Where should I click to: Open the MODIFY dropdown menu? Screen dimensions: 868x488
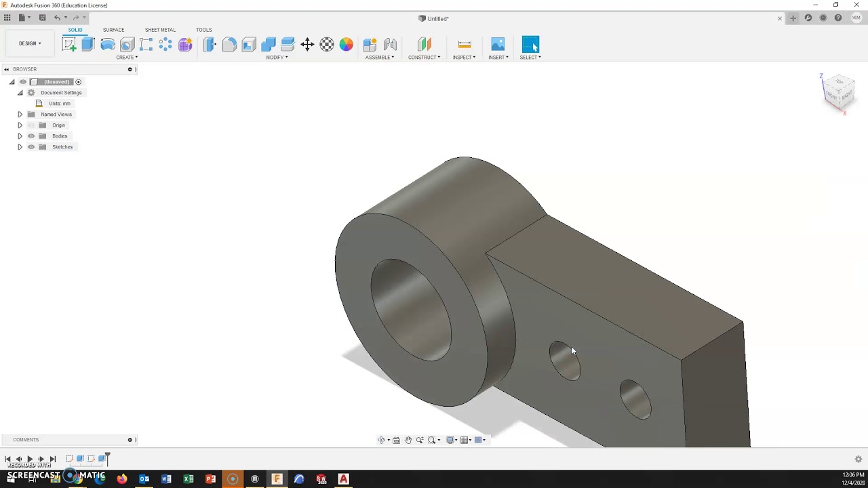(277, 58)
